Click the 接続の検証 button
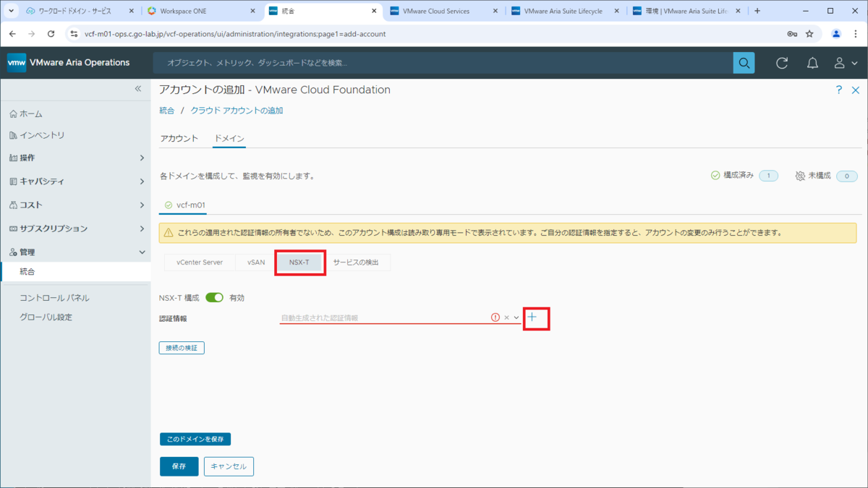 pos(182,348)
